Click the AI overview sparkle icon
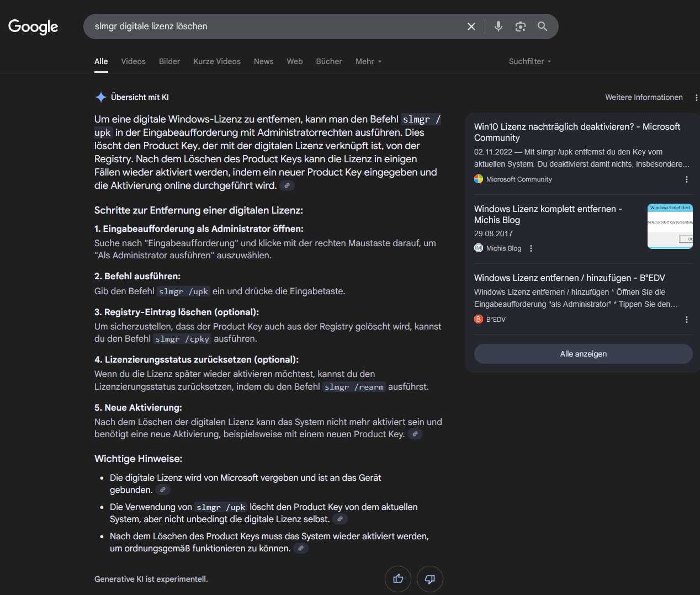 (101, 97)
